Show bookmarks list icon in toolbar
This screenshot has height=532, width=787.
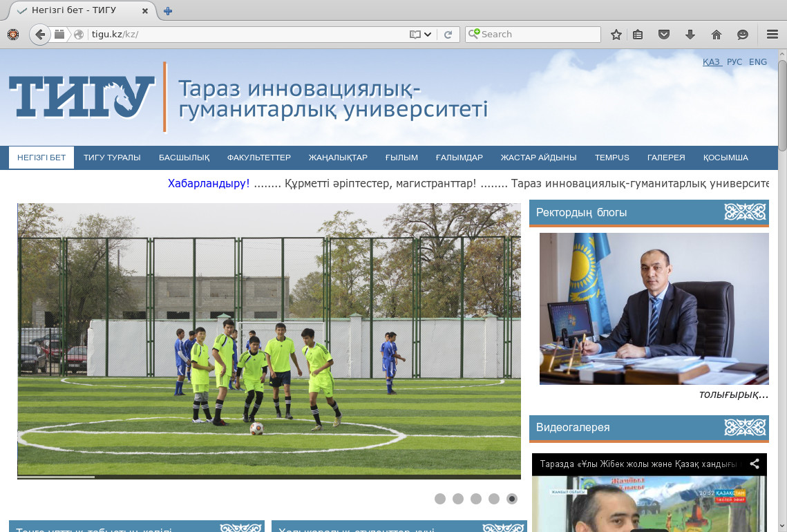point(638,34)
